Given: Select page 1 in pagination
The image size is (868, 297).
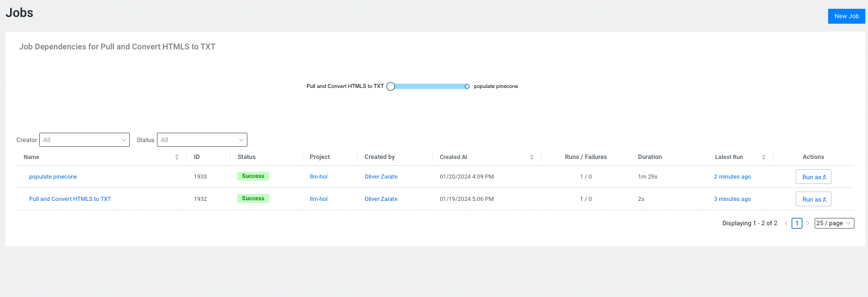Looking at the screenshot, I should [x=797, y=223].
